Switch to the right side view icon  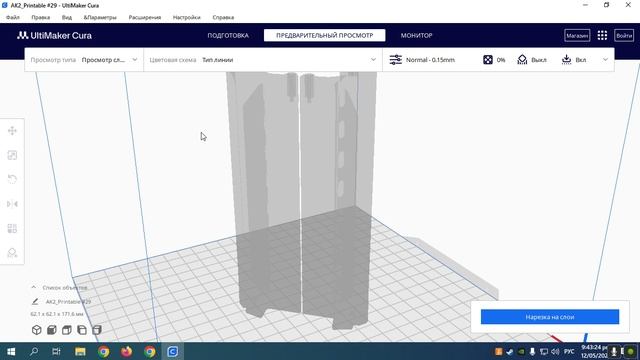coord(97,330)
